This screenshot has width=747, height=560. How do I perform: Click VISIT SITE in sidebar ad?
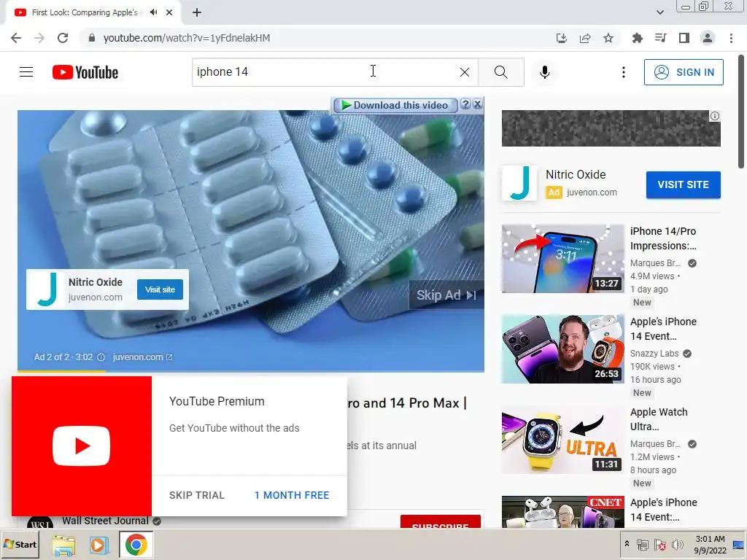click(x=683, y=184)
